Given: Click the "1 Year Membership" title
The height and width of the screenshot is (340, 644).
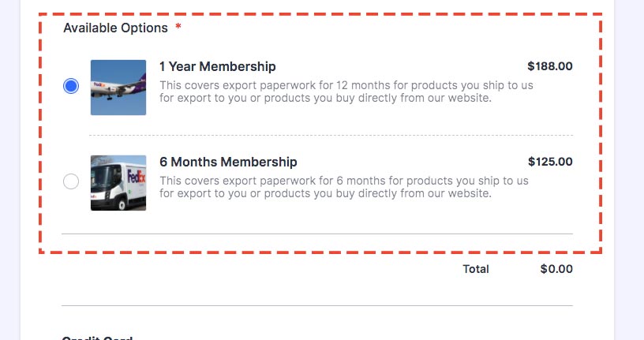Looking at the screenshot, I should [x=218, y=66].
